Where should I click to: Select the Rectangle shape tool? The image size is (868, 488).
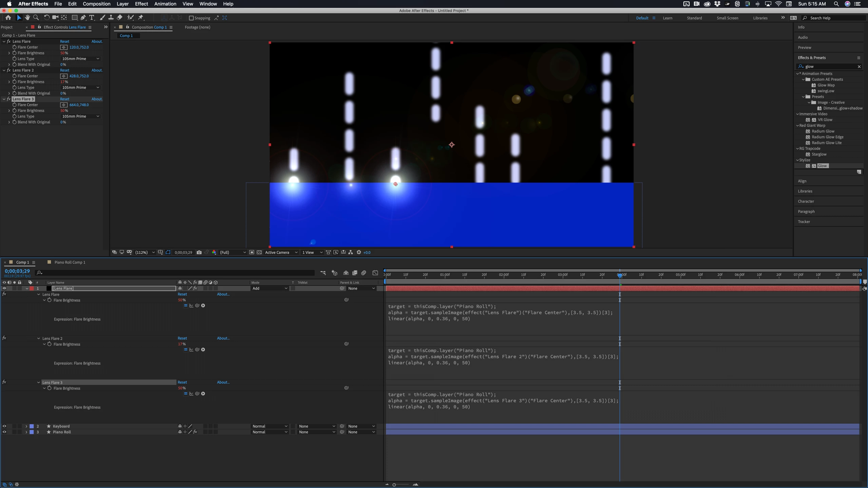(x=74, y=18)
